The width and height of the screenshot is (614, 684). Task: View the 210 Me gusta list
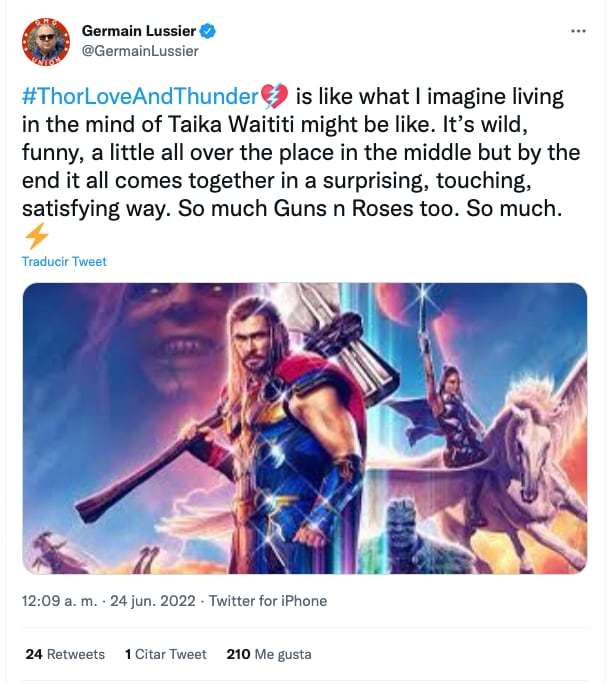pyautogui.click(x=269, y=654)
